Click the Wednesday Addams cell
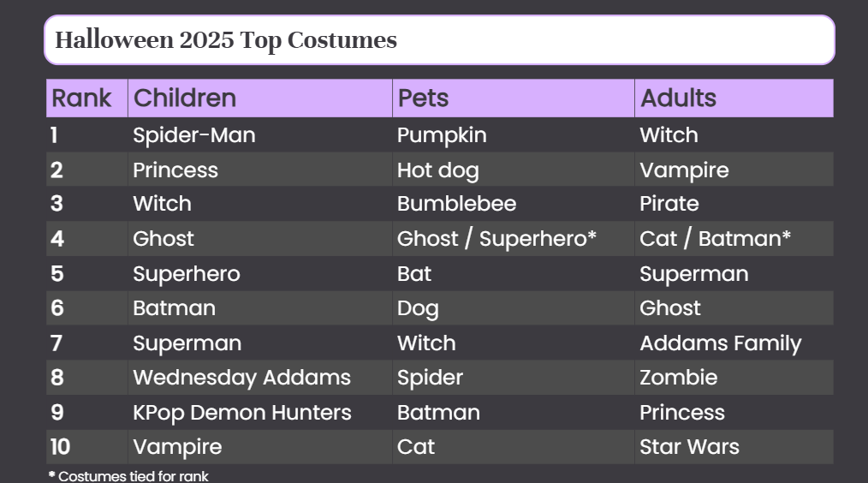Screen dimensions: 868x483 pyautogui.click(x=259, y=378)
